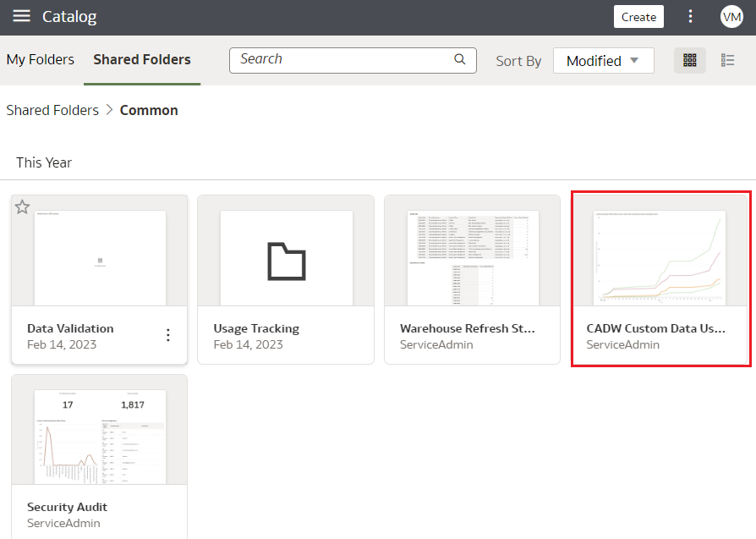The width and height of the screenshot is (756, 539).
Task: Navigate back using Shared Folders breadcrumb link
Action: [52, 110]
